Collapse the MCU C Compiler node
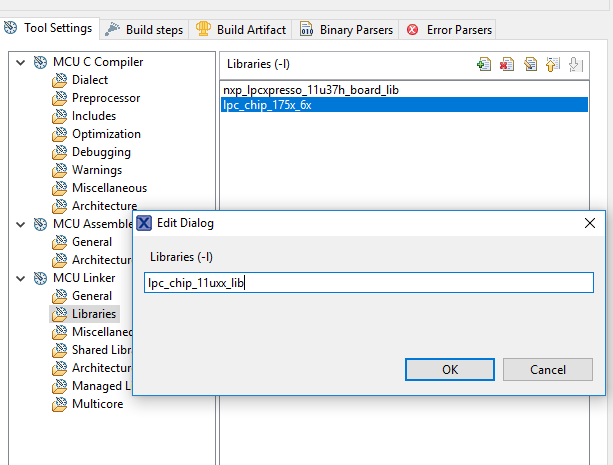 pos(21,62)
